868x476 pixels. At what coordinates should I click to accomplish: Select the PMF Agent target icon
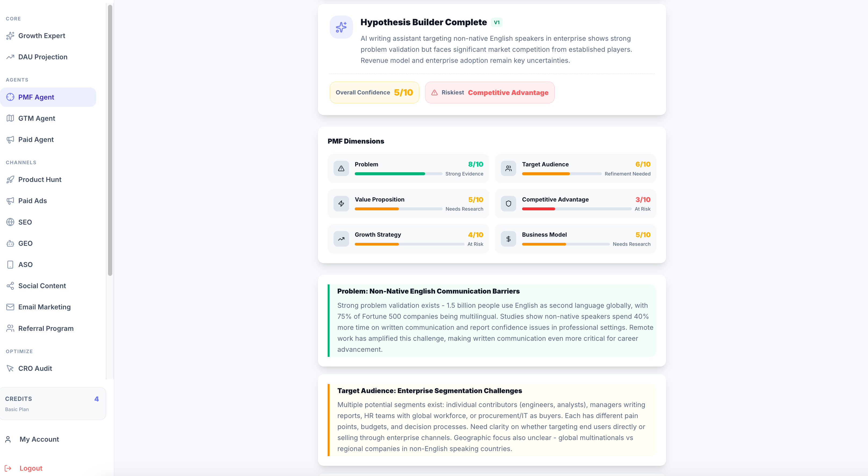[x=10, y=97]
